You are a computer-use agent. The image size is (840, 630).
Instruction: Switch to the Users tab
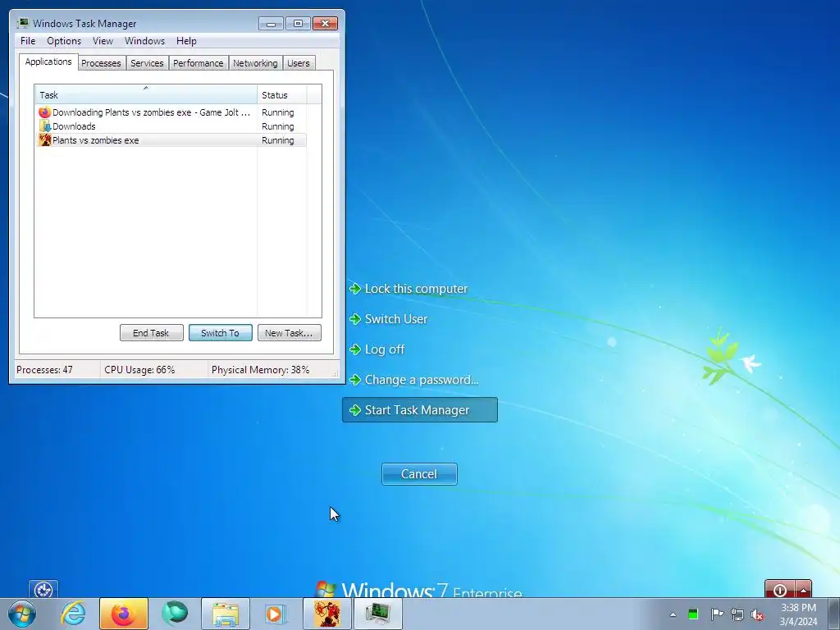299,63
